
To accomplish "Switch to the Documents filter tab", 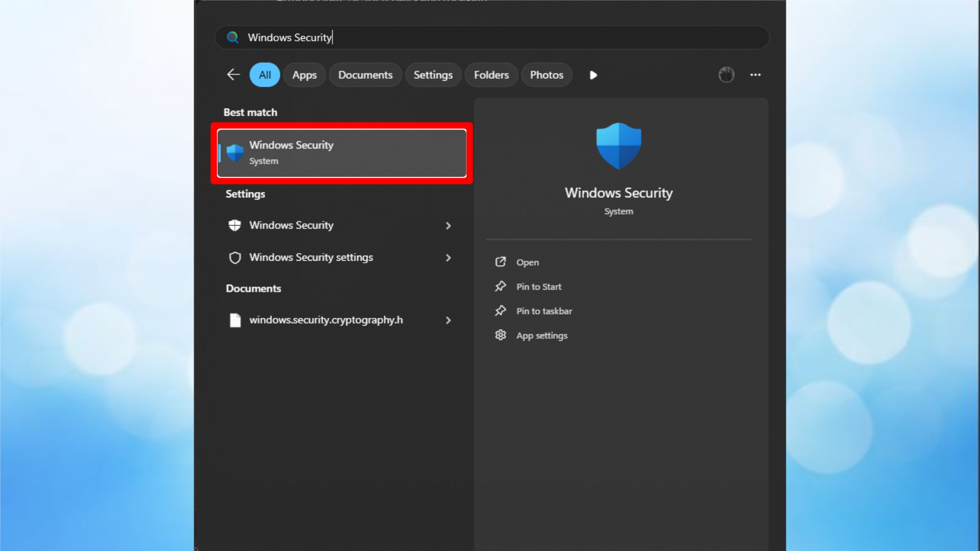I will pos(365,74).
